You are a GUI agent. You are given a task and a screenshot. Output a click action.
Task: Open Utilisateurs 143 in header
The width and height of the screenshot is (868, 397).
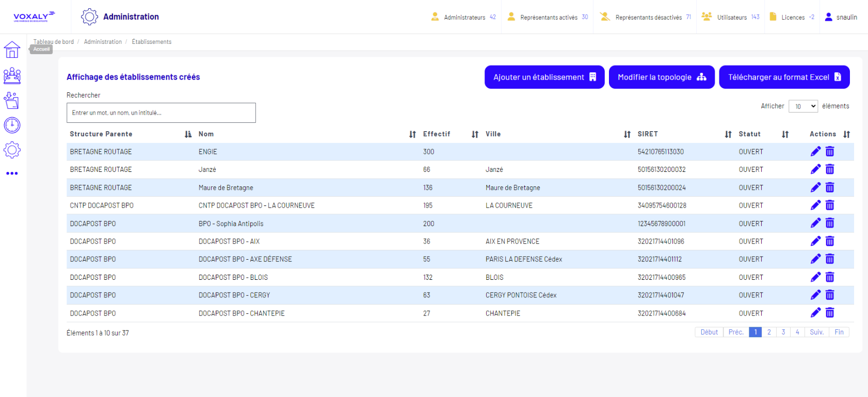pos(731,17)
